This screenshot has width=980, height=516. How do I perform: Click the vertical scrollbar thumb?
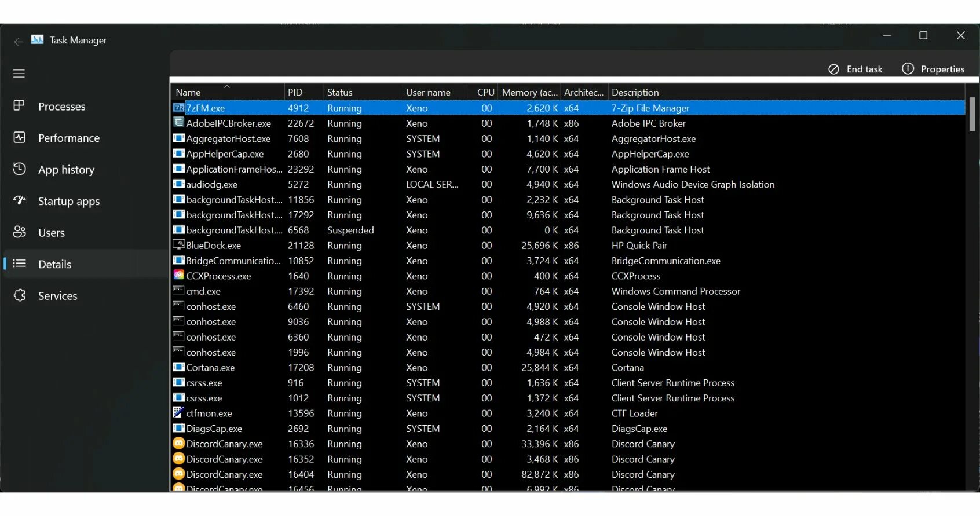point(972,114)
